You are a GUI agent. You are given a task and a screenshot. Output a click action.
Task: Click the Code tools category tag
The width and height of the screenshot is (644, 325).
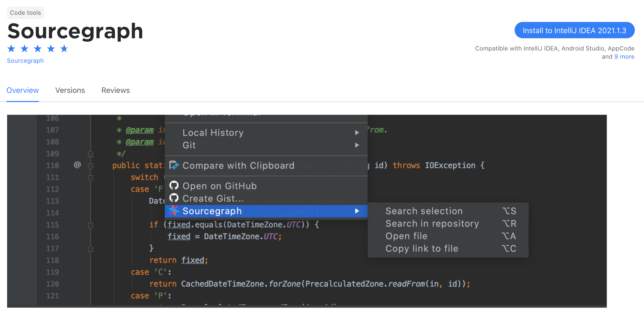[25, 13]
